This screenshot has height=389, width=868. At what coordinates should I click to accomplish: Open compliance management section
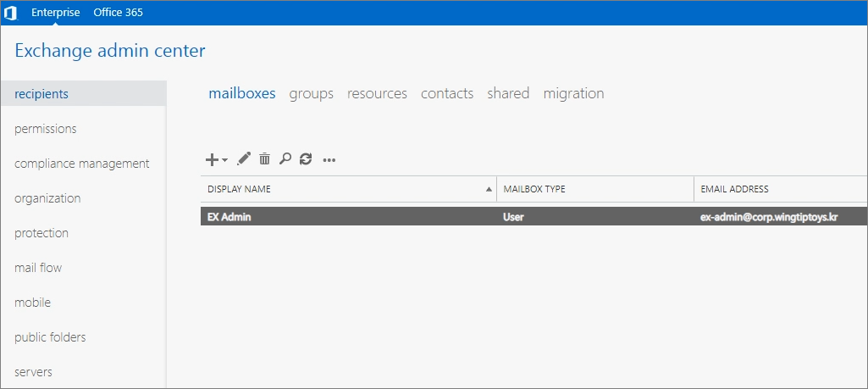[82, 164]
